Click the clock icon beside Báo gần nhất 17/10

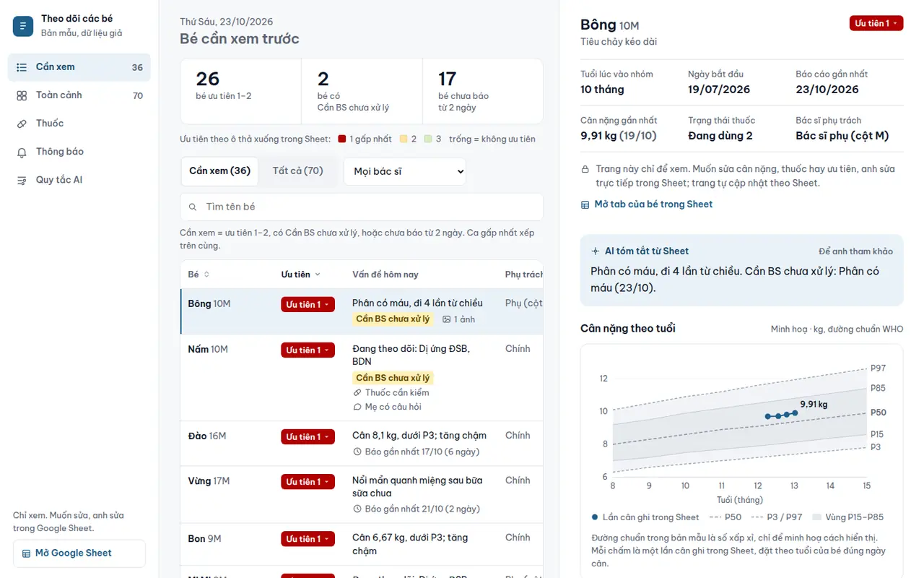pos(357,452)
